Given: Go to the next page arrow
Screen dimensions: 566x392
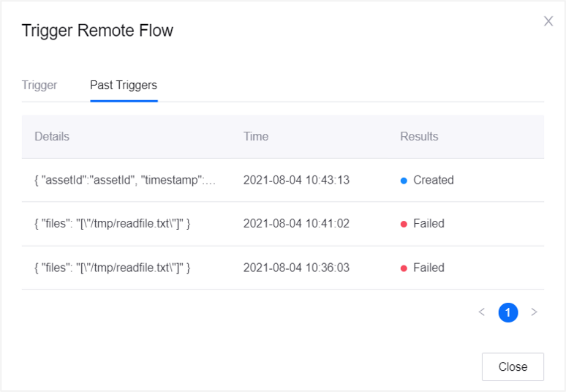Looking at the screenshot, I should (534, 312).
